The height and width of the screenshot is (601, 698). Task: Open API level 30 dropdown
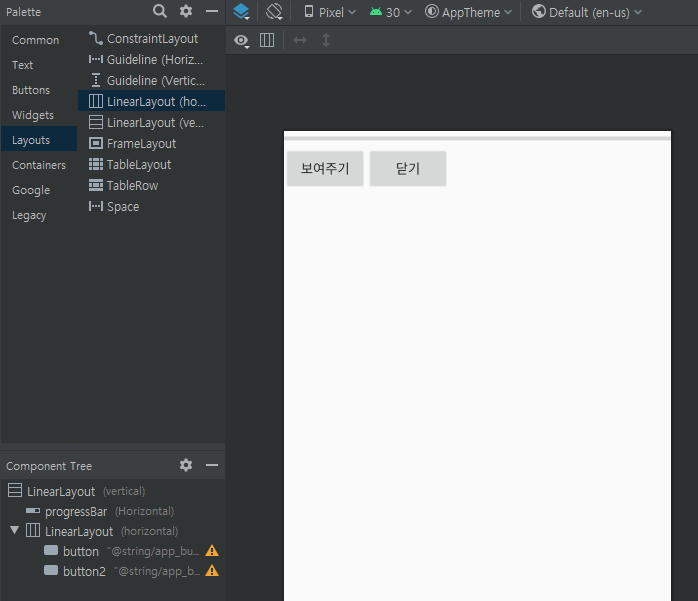tap(390, 12)
